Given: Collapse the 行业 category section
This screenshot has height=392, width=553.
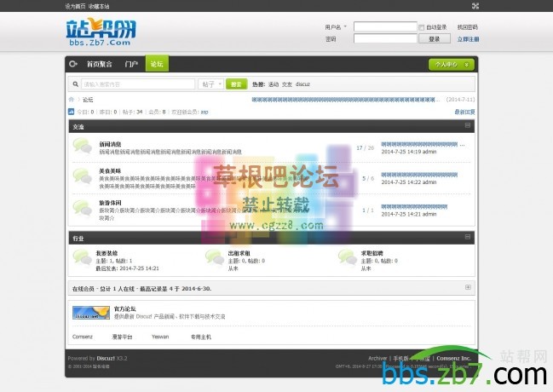Looking at the screenshot, I should click(x=468, y=237).
